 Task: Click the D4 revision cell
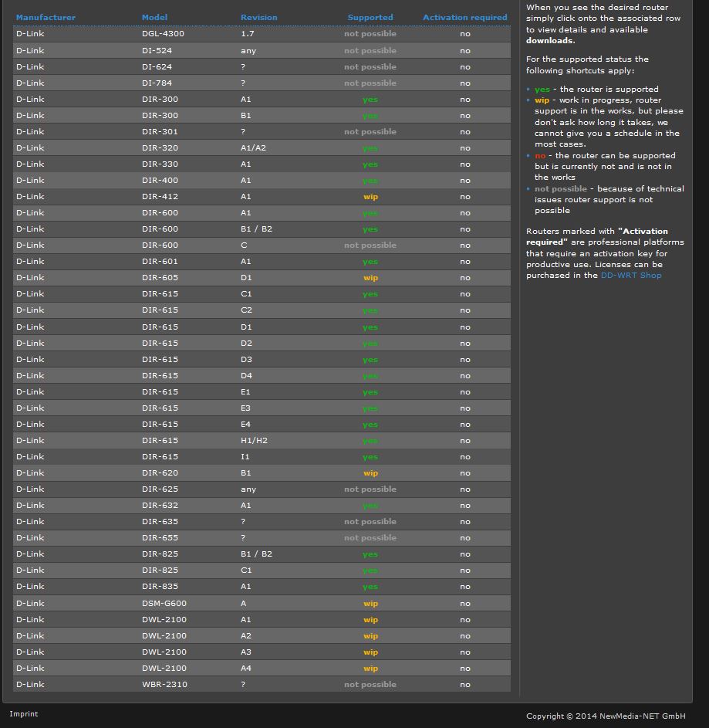click(x=246, y=376)
